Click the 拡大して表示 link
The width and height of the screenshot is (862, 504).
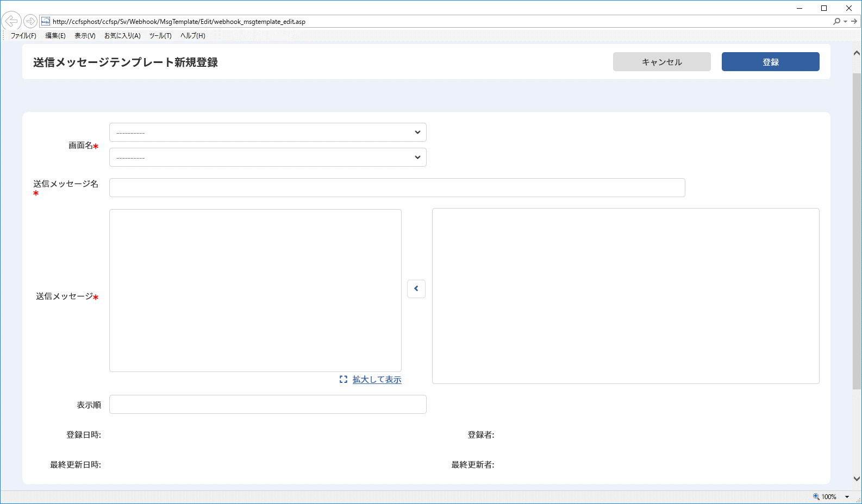[x=377, y=380]
